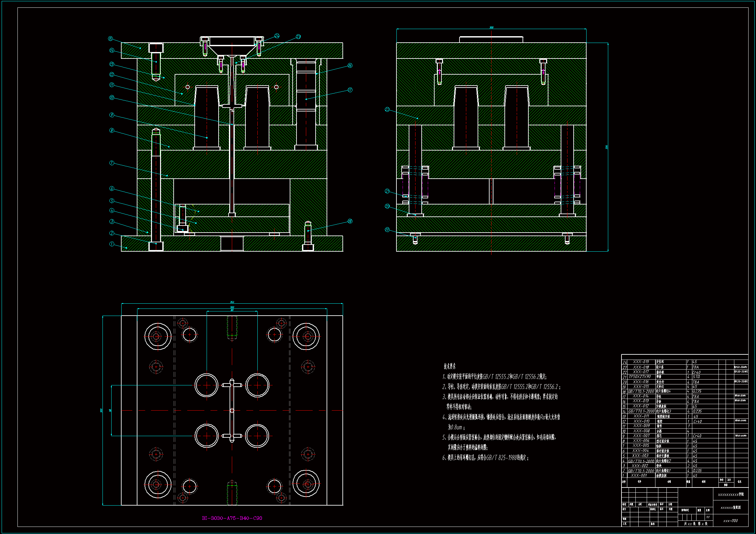Click the 技术要求 heading text

click(x=449, y=366)
